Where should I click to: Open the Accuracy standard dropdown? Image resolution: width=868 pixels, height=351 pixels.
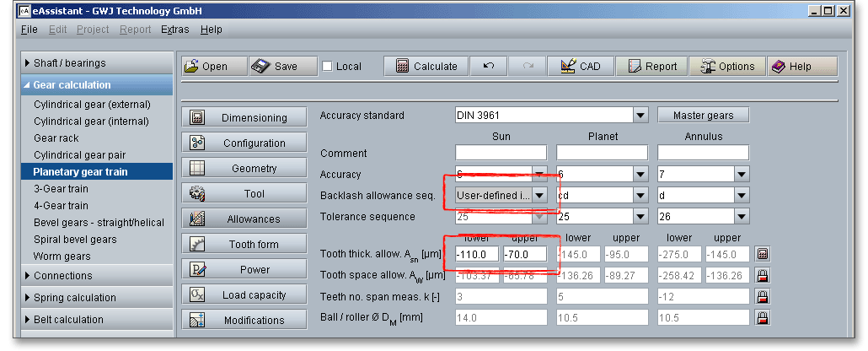coord(640,116)
